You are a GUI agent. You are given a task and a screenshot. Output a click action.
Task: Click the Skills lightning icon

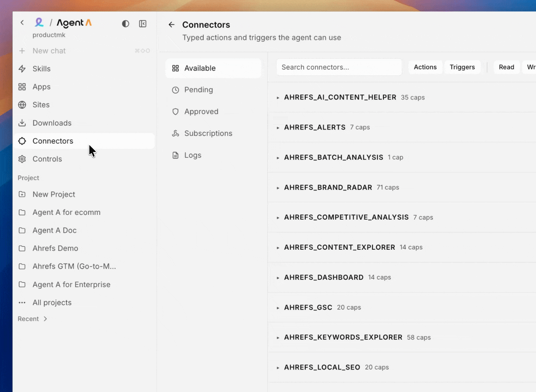pyautogui.click(x=22, y=69)
